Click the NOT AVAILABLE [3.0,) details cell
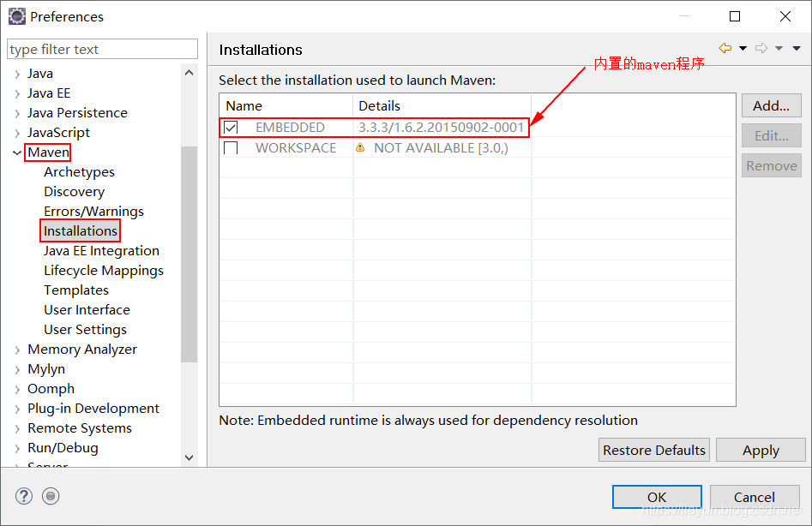The width and height of the screenshot is (812, 526). (441, 148)
